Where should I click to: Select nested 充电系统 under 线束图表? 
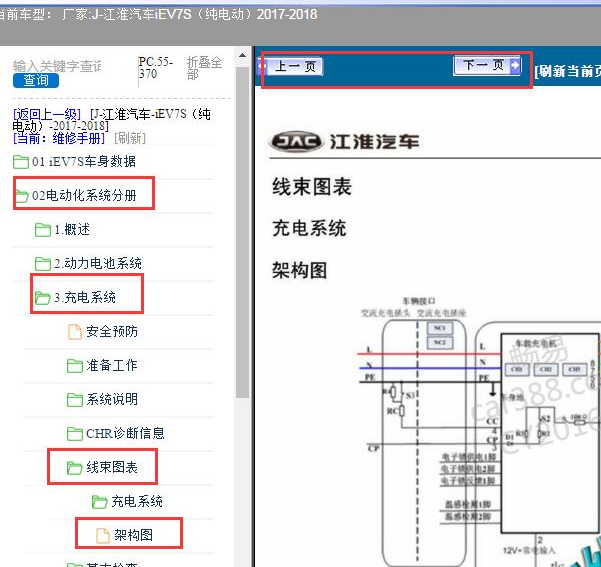tap(137, 501)
